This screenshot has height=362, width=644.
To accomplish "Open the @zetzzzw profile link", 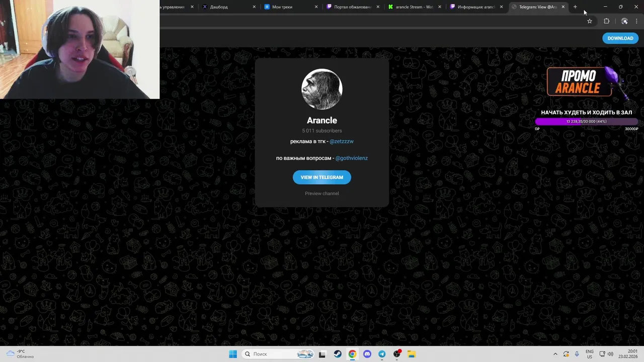I will pos(342,141).
